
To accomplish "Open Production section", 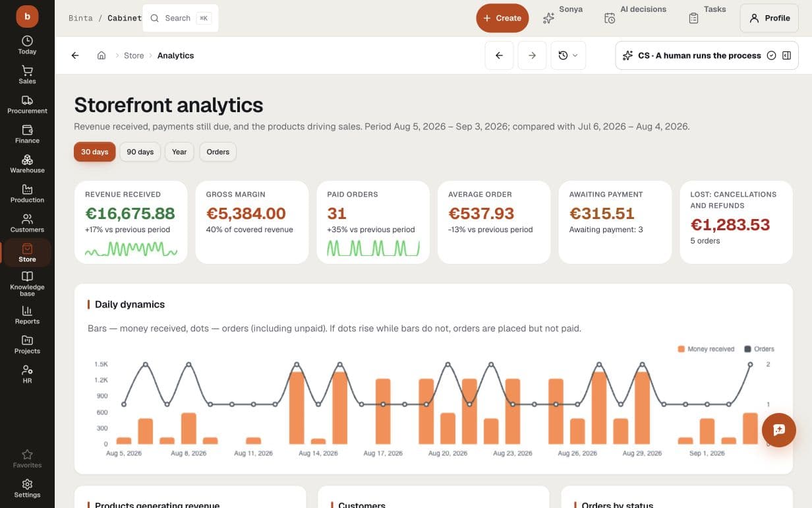I will (x=27, y=193).
